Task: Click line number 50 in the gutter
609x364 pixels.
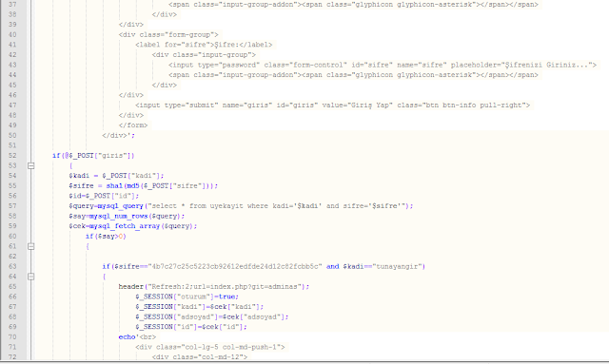Action: 12,136
